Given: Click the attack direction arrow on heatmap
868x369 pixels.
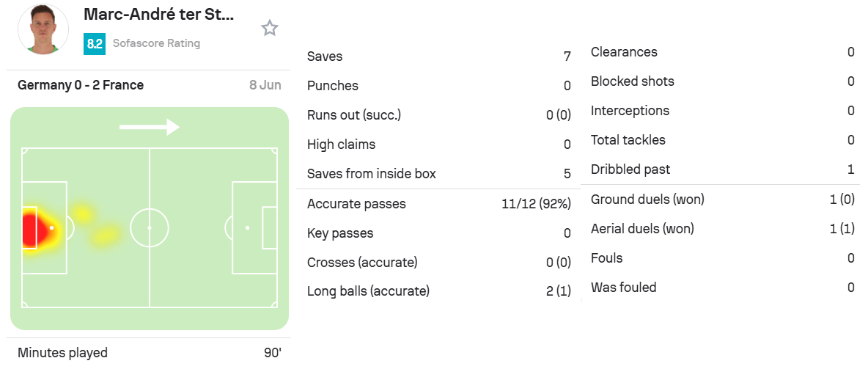Looking at the screenshot, I should tap(150, 127).
